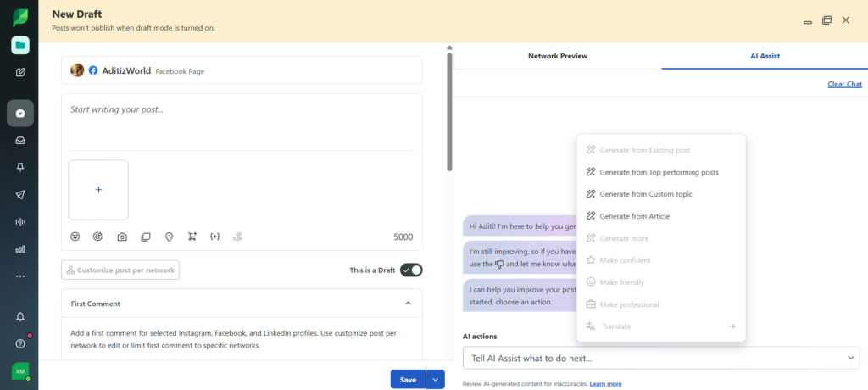Image resolution: width=868 pixels, height=390 pixels.
Task: Click the asset library stacked images icon
Action: (146, 237)
